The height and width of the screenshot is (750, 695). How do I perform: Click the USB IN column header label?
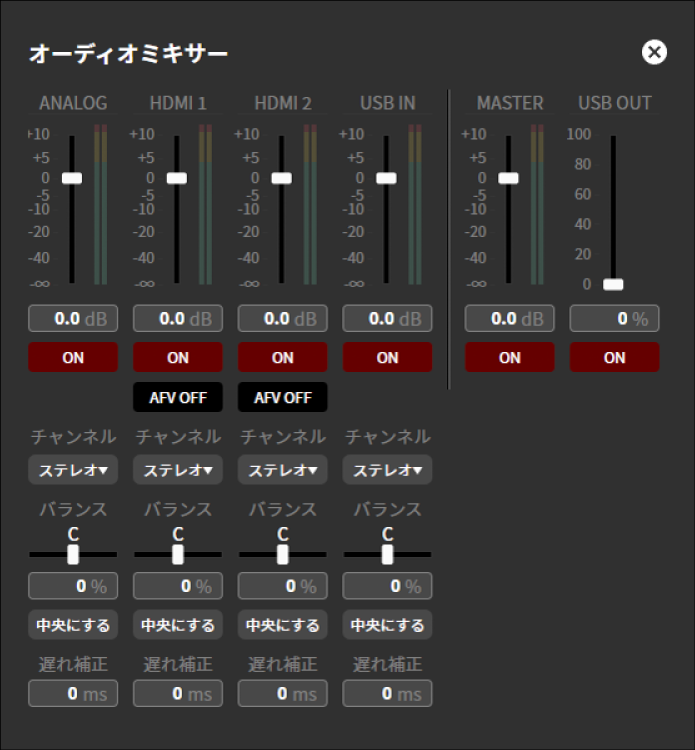(x=387, y=103)
